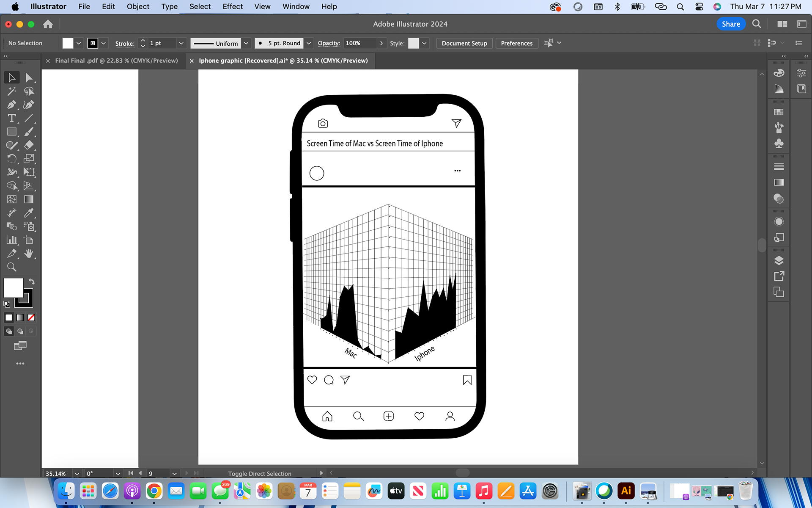Click the Opacity 100% field
Screen dimensions: 812x508
(359, 43)
